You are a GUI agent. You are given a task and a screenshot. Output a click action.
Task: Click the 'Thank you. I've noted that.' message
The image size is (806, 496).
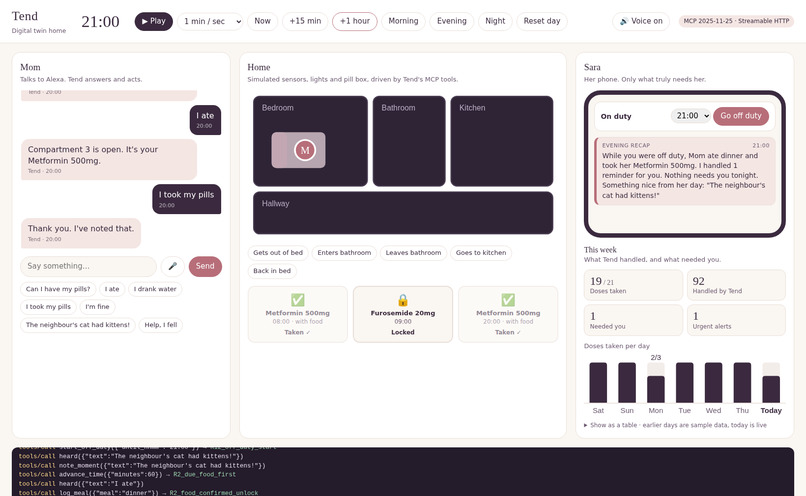81,233
